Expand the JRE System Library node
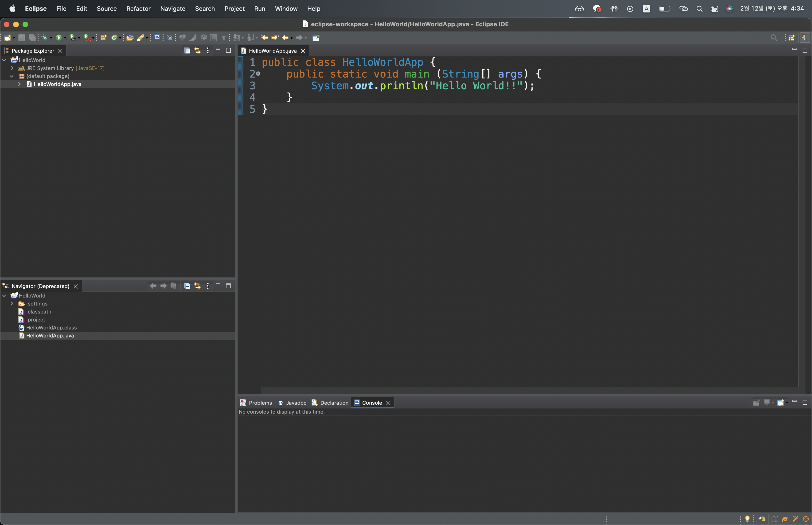Viewport: 812px width, 525px height. click(12, 68)
